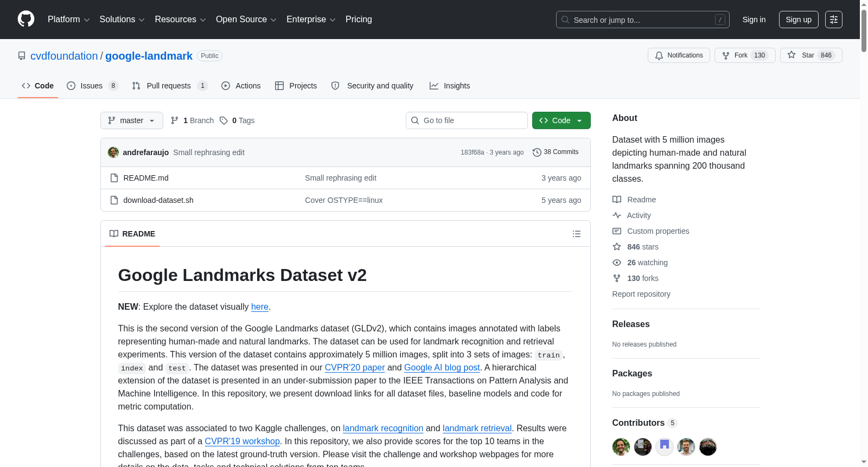Open the Google AI blog post link
Image resolution: width=868 pixels, height=467 pixels.
point(442,368)
